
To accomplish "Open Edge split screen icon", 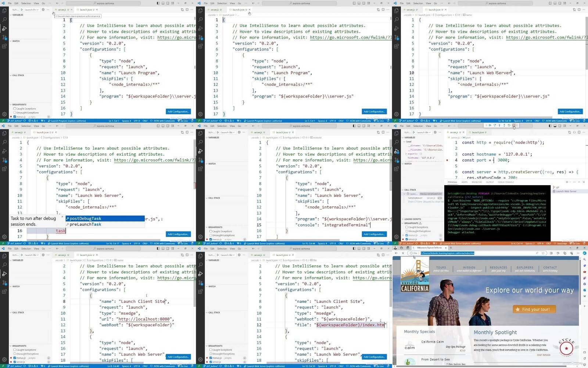I will (551, 253).
